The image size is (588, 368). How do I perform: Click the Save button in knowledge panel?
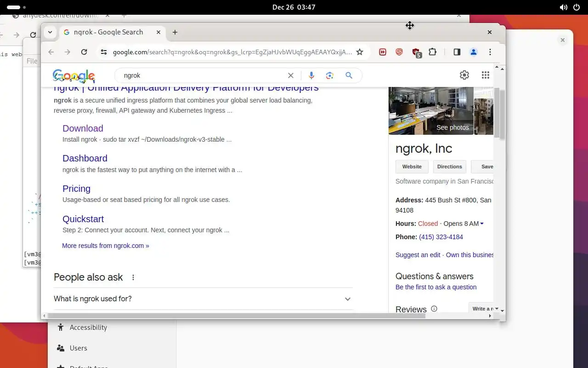pos(482,167)
